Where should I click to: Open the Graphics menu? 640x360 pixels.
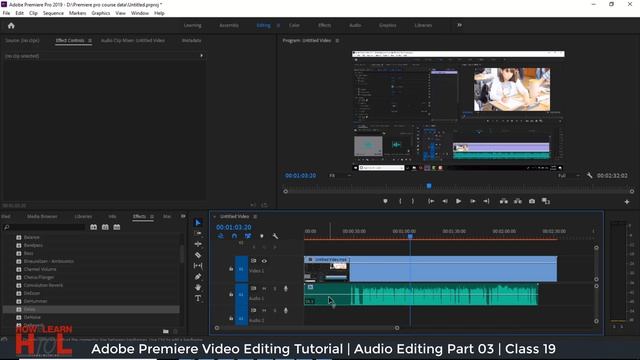pos(100,13)
